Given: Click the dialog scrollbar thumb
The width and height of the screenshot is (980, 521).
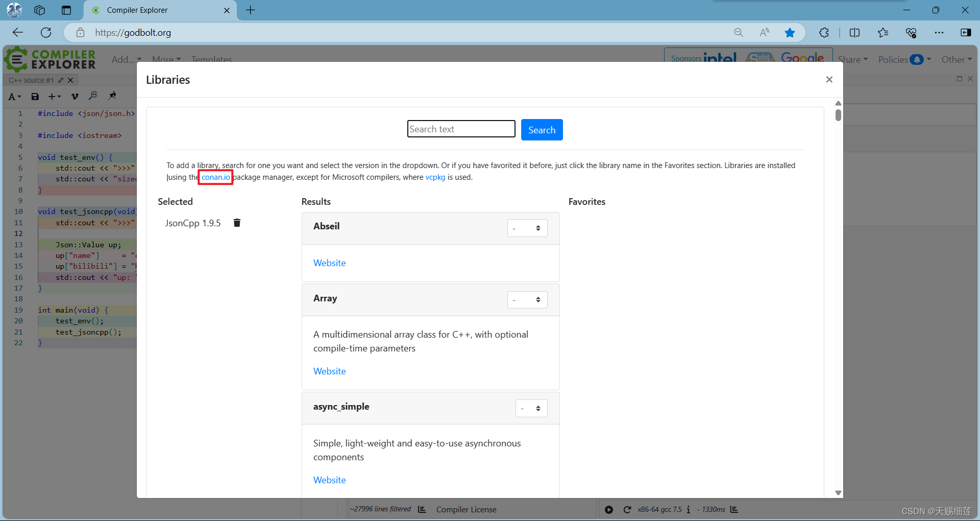Looking at the screenshot, I should (x=838, y=115).
